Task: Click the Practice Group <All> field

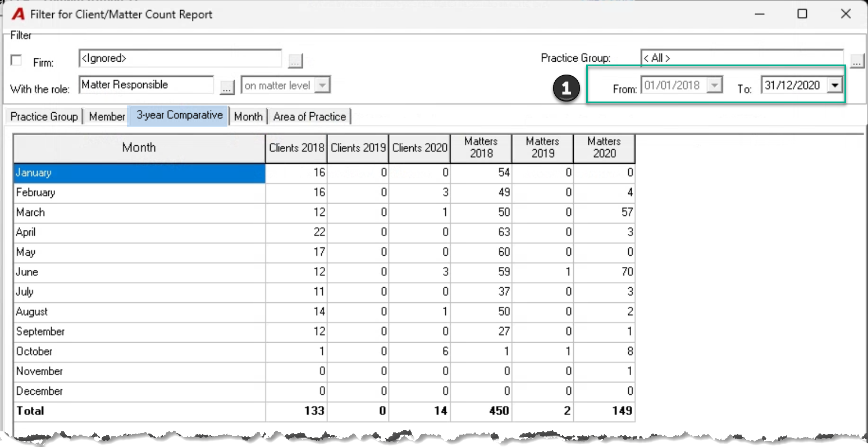Action: click(742, 58)
